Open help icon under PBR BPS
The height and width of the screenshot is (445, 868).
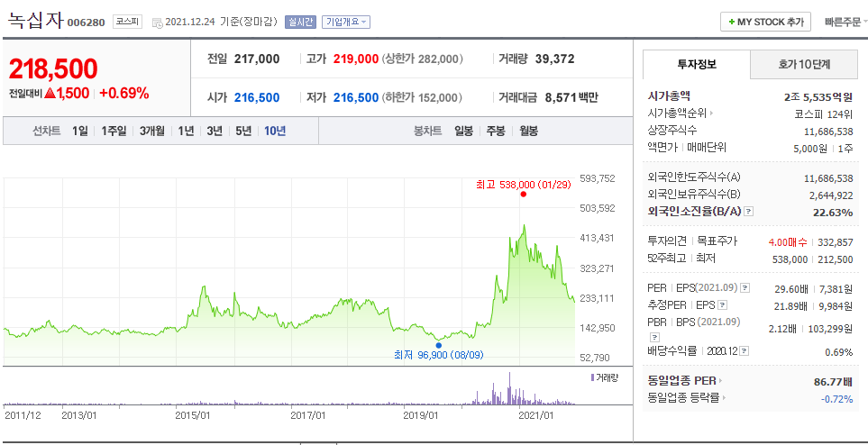coord(654,337)
